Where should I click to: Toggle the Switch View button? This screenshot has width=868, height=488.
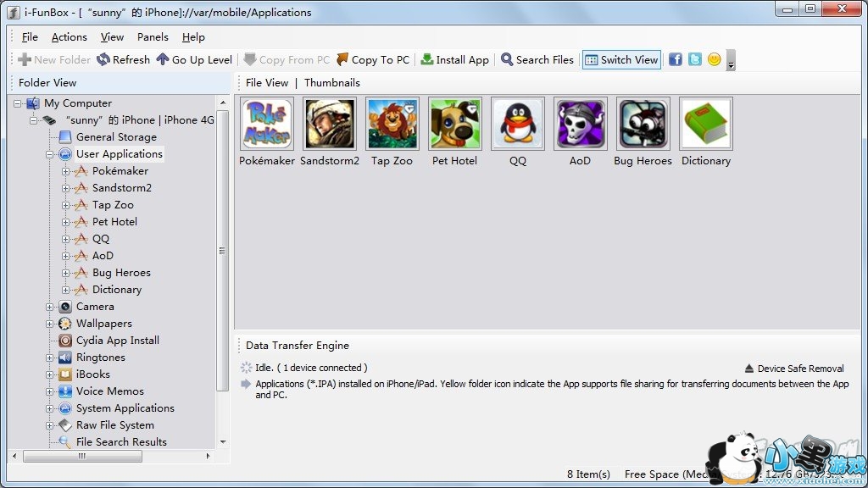(621, 59)
